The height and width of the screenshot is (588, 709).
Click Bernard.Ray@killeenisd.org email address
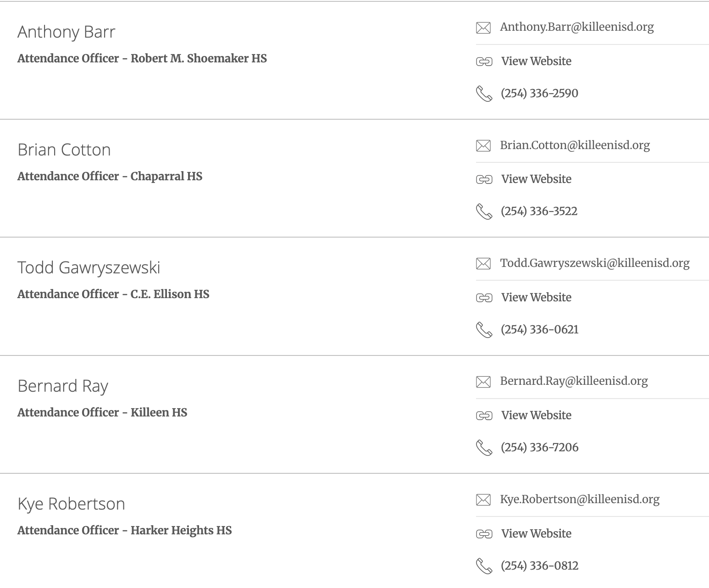pos(573,381)
